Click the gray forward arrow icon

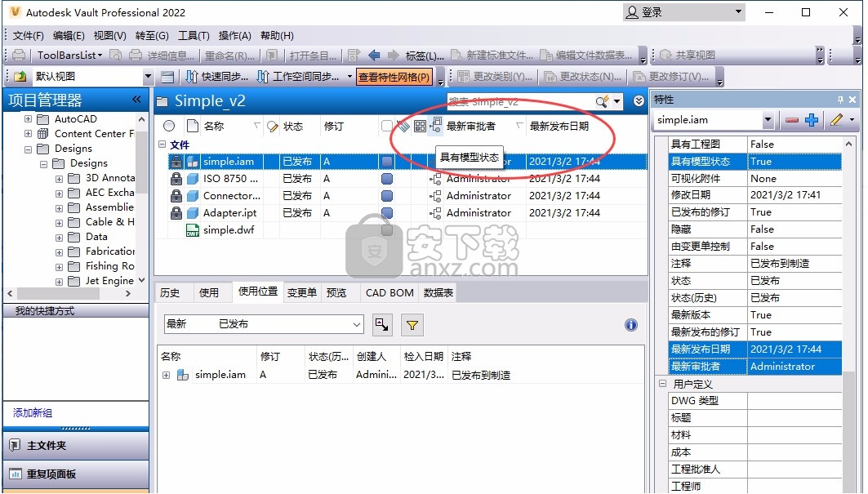(x=393, y=55)
